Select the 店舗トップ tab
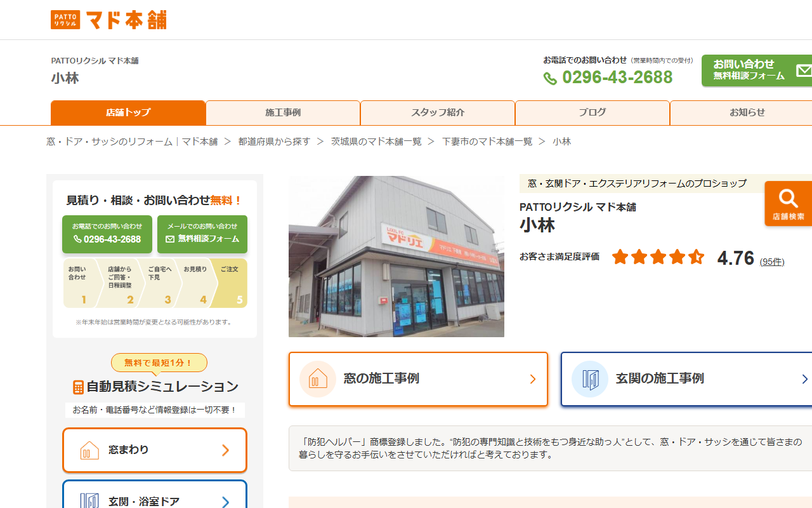The image size is (812, 508). click(128, 112)
